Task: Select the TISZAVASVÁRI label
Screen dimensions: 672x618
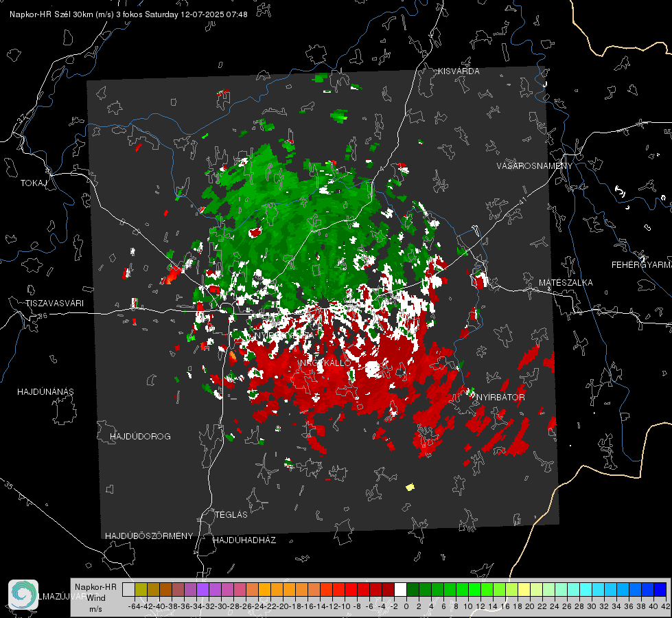Action: (54, 304)
